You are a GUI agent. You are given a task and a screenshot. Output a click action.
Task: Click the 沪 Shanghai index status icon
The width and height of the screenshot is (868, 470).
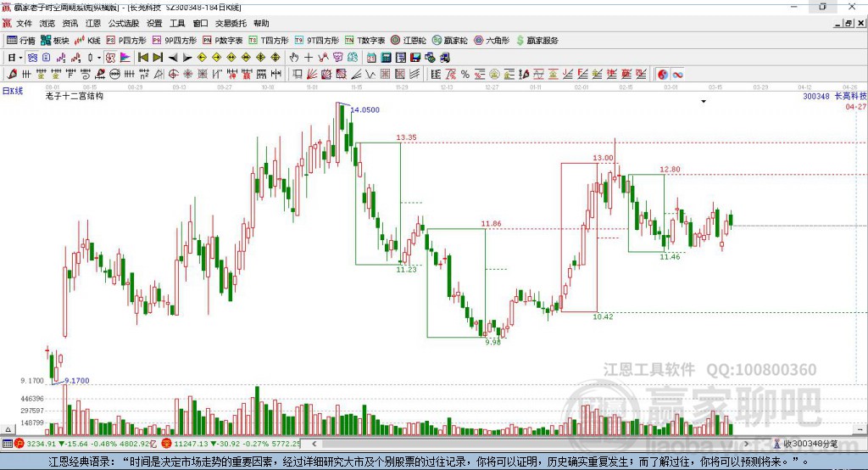[19, 444]
